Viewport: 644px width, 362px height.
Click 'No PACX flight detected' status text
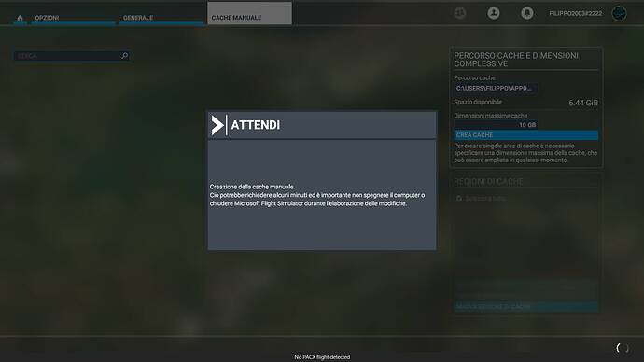tap(322, 357)
